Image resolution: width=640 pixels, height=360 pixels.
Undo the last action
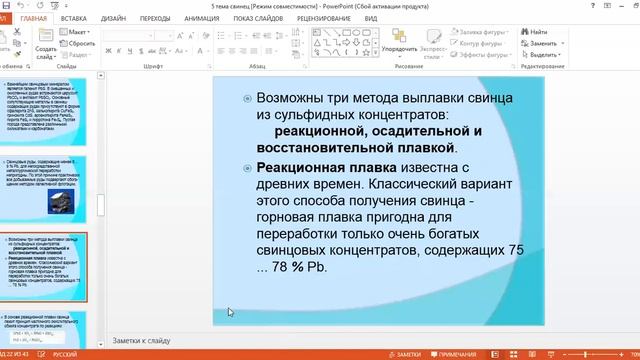pos(20,6)
